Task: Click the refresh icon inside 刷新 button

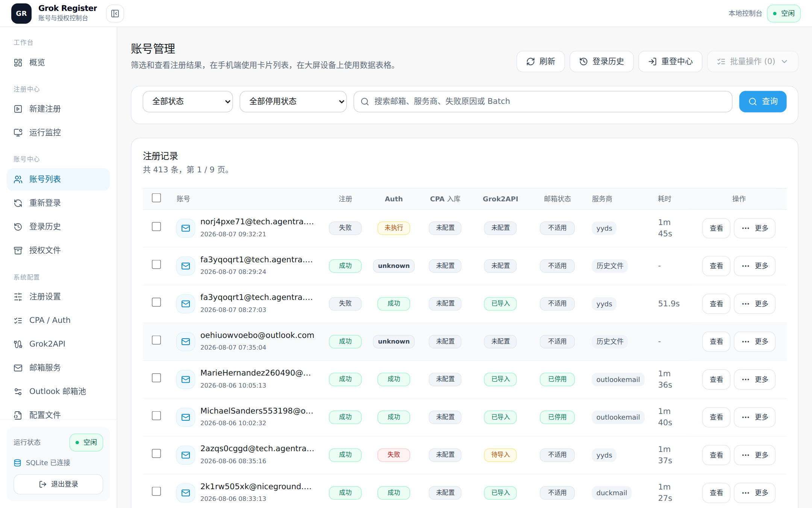Action: 530,62
